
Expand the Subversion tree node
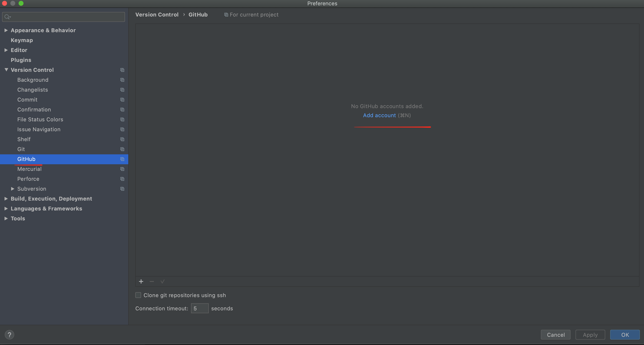13,189
